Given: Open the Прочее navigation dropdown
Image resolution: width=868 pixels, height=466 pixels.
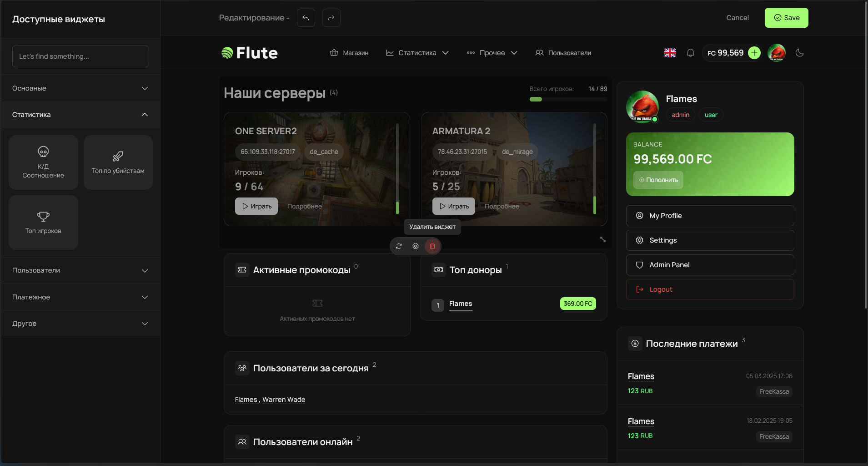Looking at the screenshot, I should pyautogui.click(x=492, y=53).
